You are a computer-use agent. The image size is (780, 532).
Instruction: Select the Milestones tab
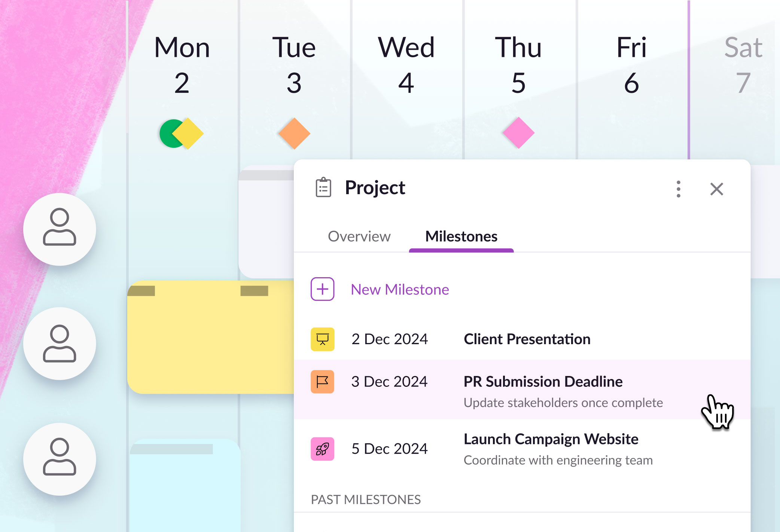[461, 236]
